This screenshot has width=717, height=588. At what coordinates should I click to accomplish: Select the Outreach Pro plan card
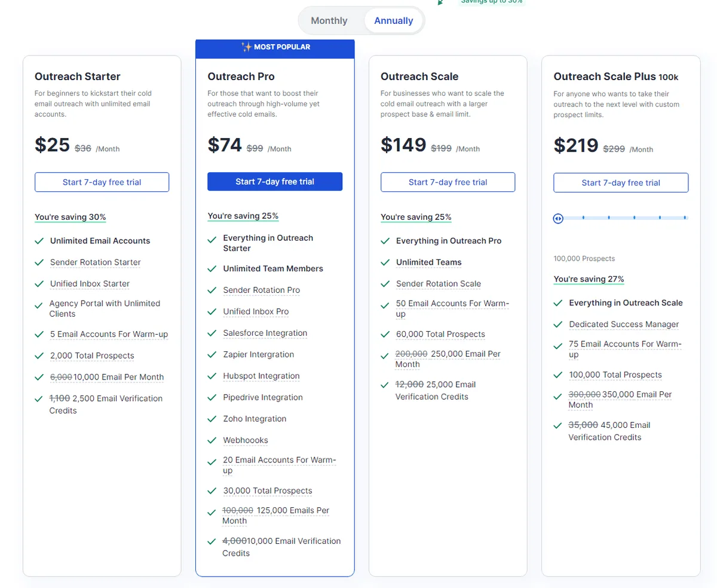[275, 76]
